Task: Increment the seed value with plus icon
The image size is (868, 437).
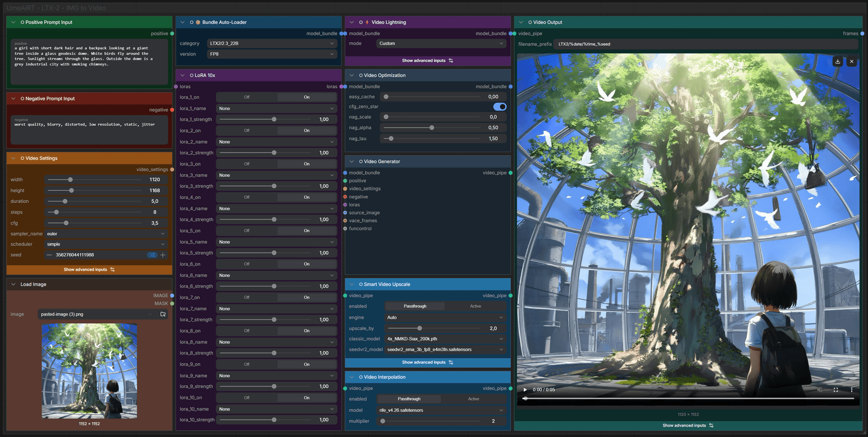Action: click(163, 255)
